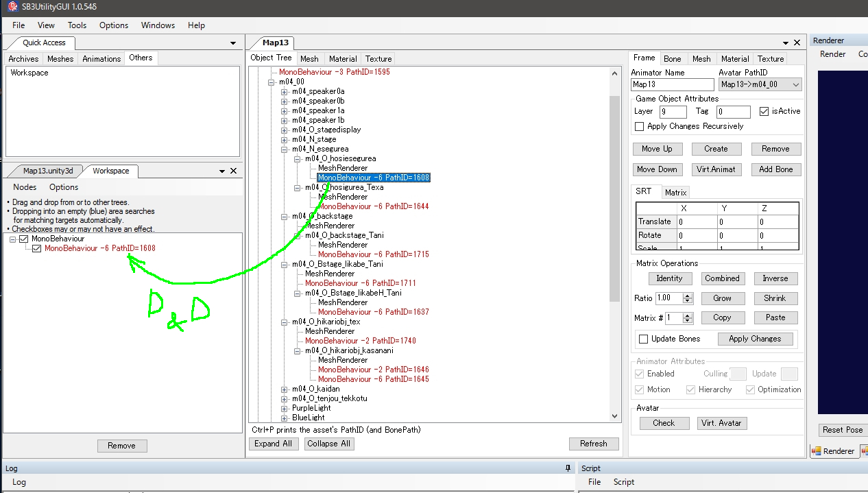Image resolution: width=868 pixels, height=493 pixels.
Task: Switch to the Matrix tab next to SRT
Action: coord(675,193)
